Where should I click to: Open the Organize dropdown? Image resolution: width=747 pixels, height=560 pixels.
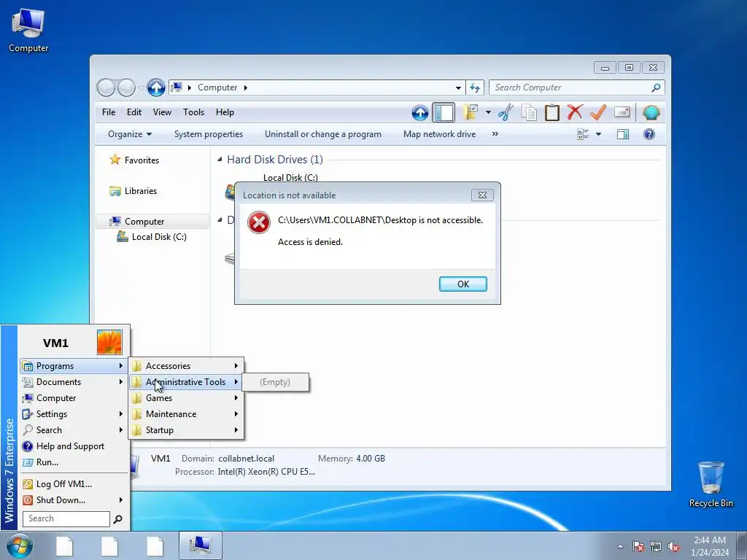(x=130, y=134)
